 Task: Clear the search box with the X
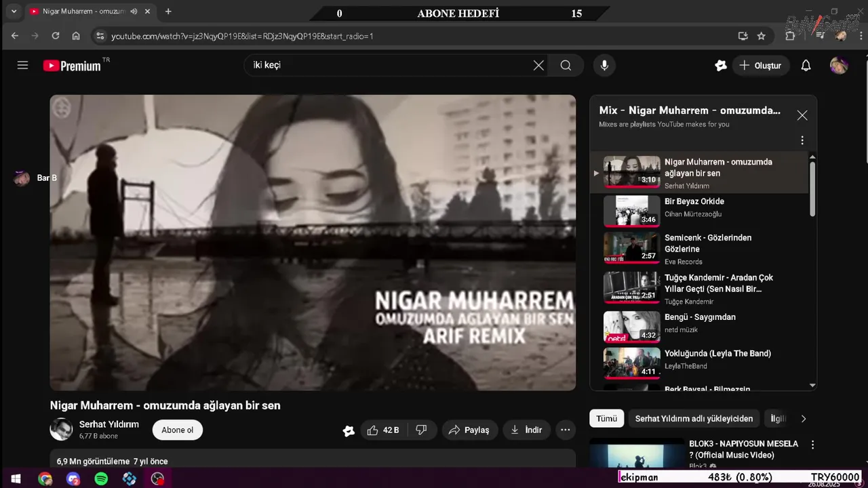point(538,66)
